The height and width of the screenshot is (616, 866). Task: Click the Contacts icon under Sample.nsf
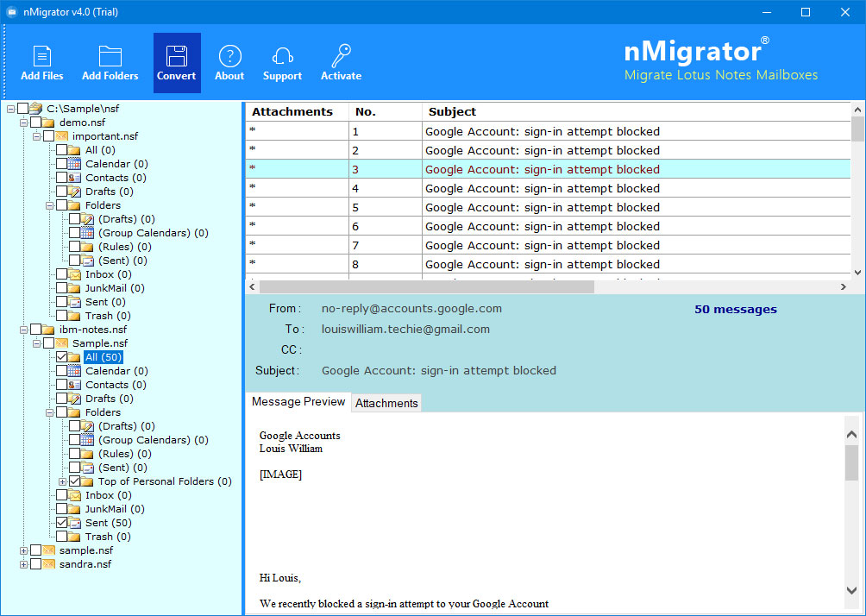point(74,385)
